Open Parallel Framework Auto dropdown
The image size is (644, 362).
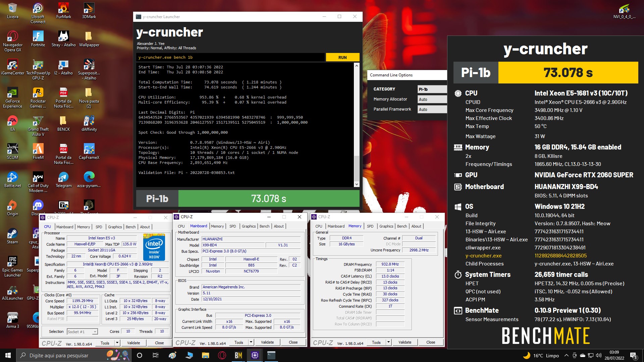click(432, 109)
